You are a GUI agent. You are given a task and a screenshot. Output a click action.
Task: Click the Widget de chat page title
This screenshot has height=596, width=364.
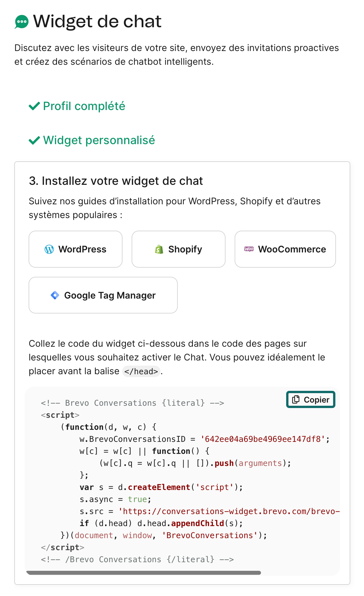click(x=97, y=22)
